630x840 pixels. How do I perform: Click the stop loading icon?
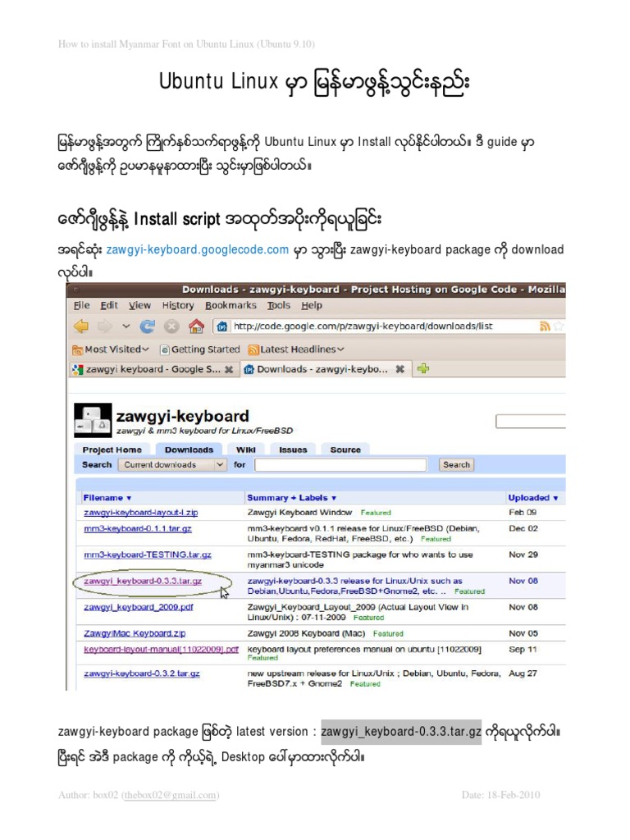click(171, 326)
